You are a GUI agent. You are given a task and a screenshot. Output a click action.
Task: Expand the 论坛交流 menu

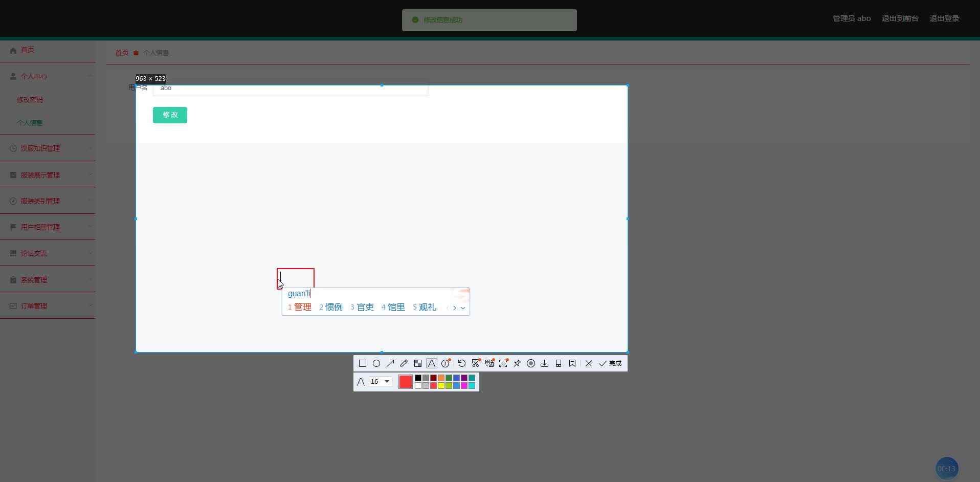click(x=48, y=253)
